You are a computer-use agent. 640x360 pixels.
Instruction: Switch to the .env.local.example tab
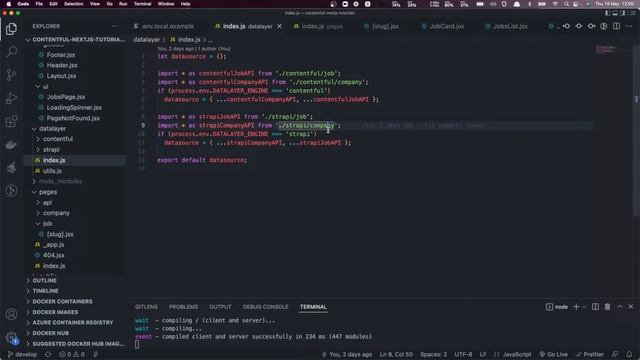pyautogui.click(x=164, y=26)
